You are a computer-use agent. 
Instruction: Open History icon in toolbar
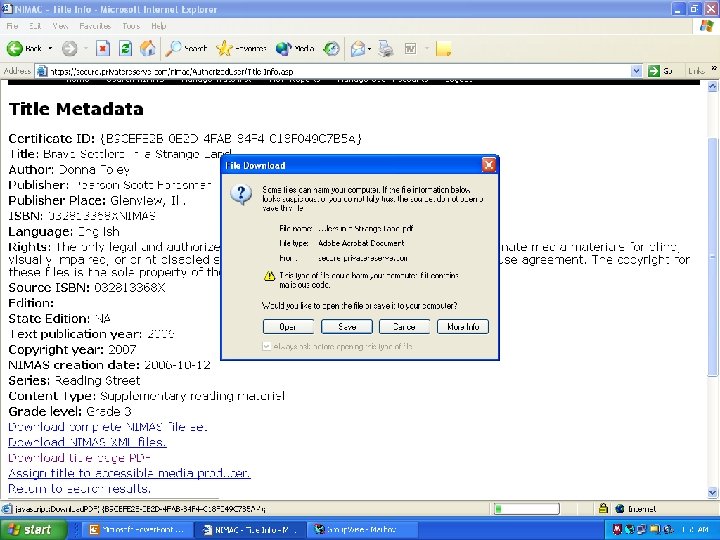click(x=332, y=48)
